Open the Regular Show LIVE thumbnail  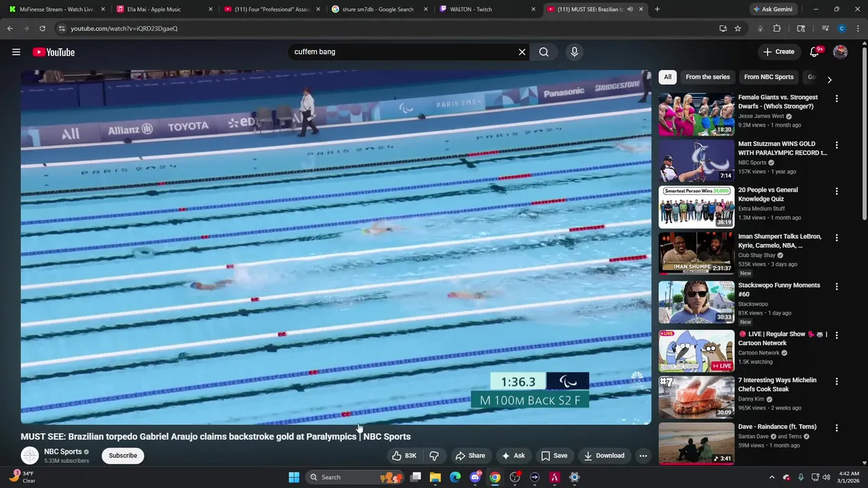point(696,350)
